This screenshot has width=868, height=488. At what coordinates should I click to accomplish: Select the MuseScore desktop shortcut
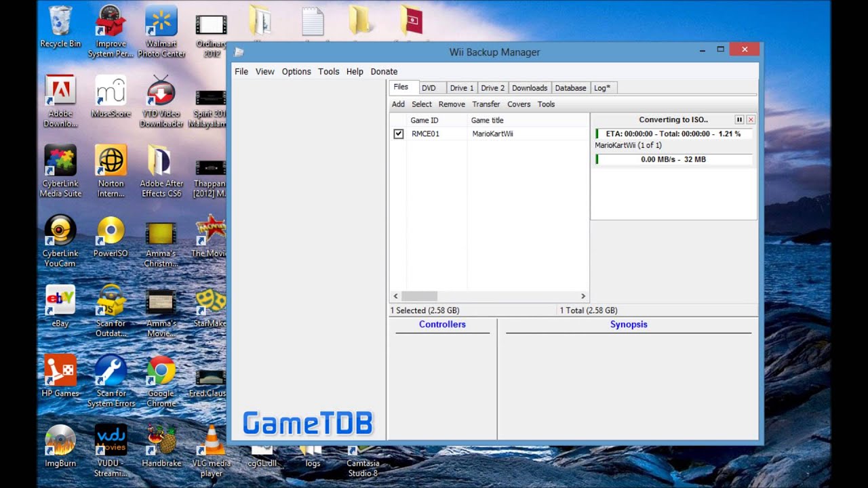pos(111,96)
